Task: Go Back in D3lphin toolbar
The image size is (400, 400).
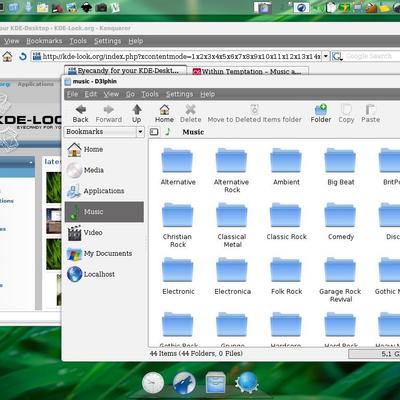Action: point(80,114)
